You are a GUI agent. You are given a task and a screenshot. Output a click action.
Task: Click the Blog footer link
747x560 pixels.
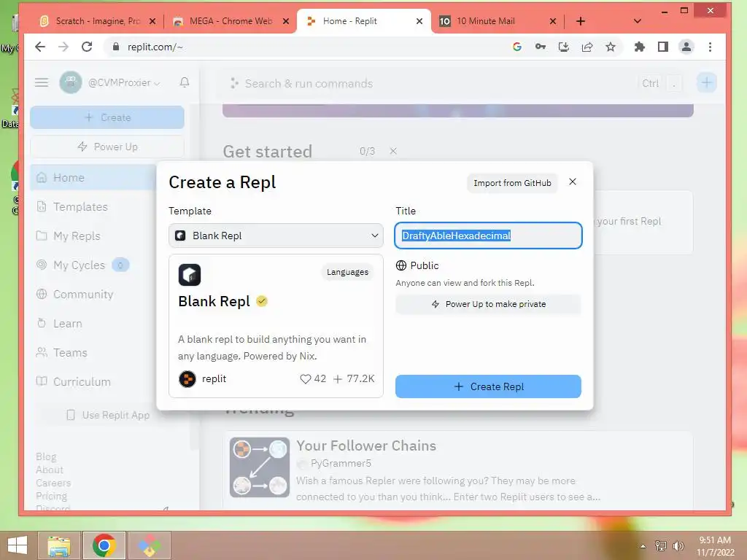(x=46, y=456)
